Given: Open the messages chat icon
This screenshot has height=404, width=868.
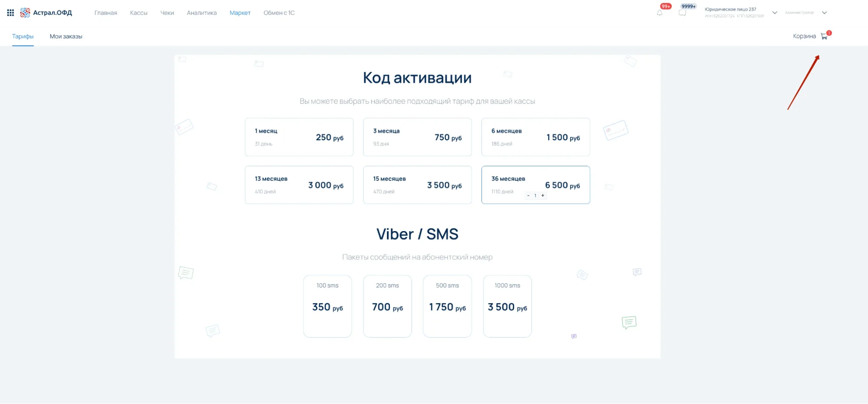Looking at the screenshot, I should coord(682,13).
